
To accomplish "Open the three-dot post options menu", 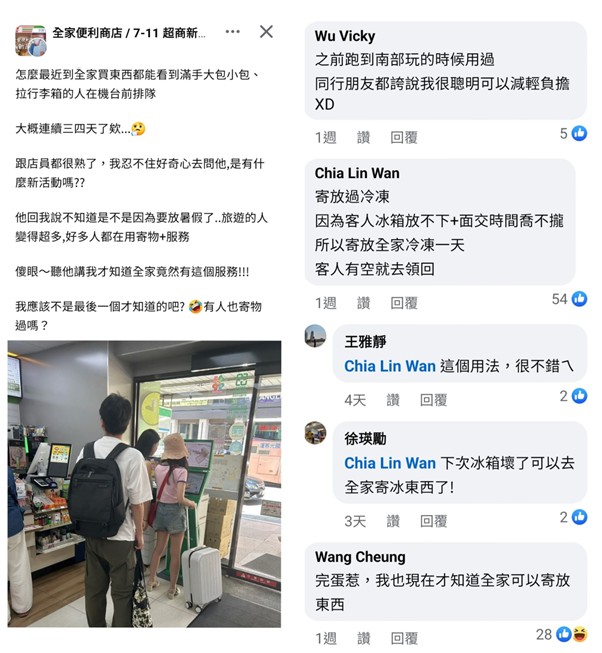I will 232,32.
